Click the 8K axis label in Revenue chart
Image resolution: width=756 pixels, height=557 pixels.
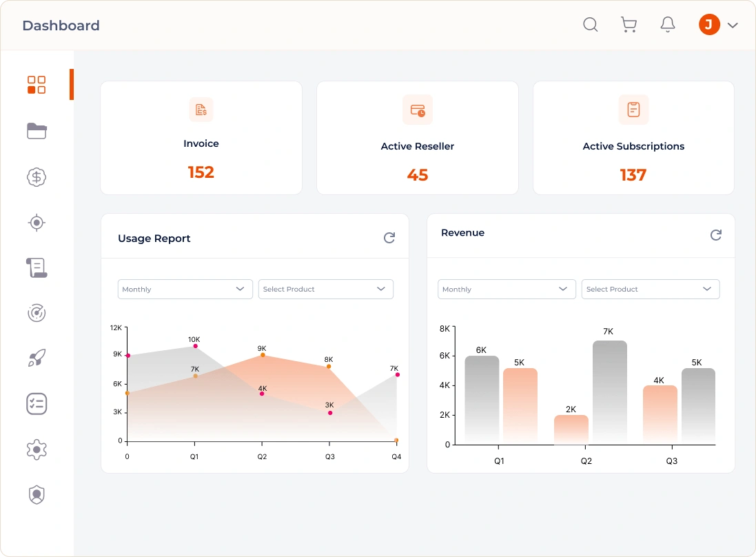point(445,328)
